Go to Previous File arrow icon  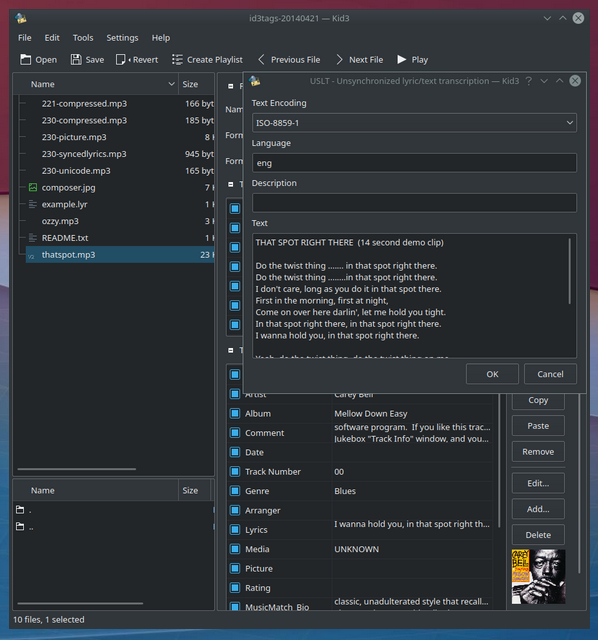pyautogui.click(x=262, y=60)
